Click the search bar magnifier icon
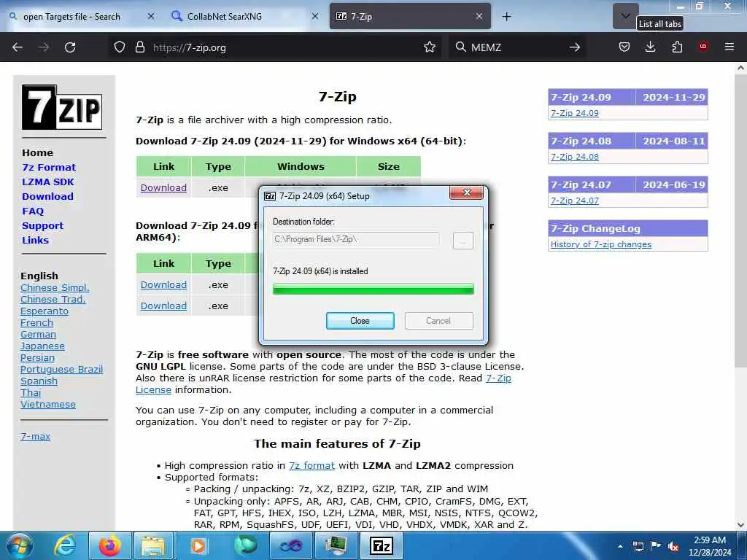This screenshot has width=747, height=560. (x=461, y=47)
